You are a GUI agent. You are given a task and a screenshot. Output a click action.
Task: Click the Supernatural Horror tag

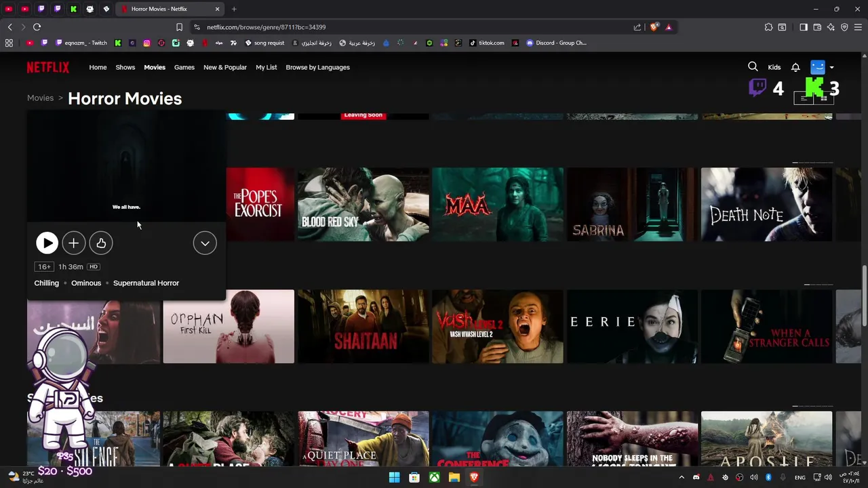point(146,283)
